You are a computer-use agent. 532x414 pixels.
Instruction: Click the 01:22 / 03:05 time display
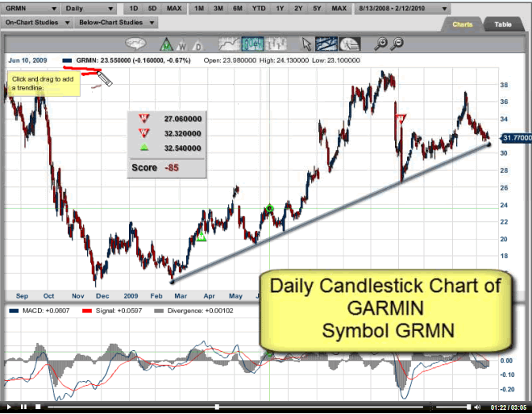pos(509,408)
